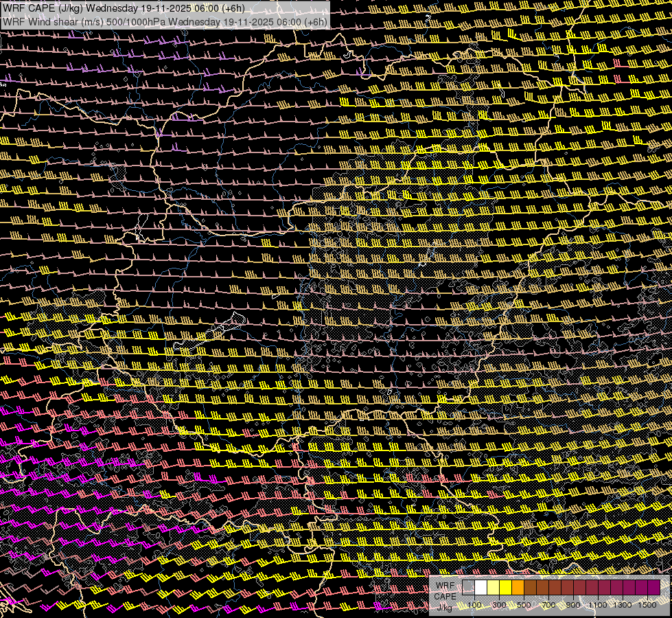The height and width of the screenshot is (618, 672).
Task: Click the CAPE label in the legend
Action: [445, 597]
